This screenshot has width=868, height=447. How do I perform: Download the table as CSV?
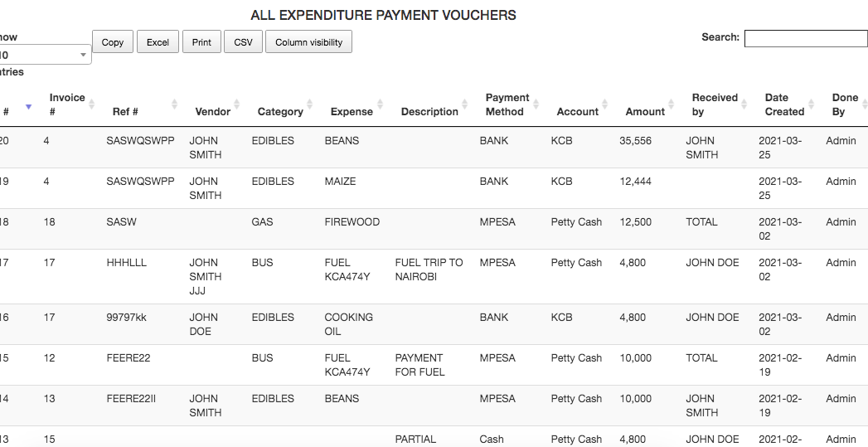pos(243,42)
